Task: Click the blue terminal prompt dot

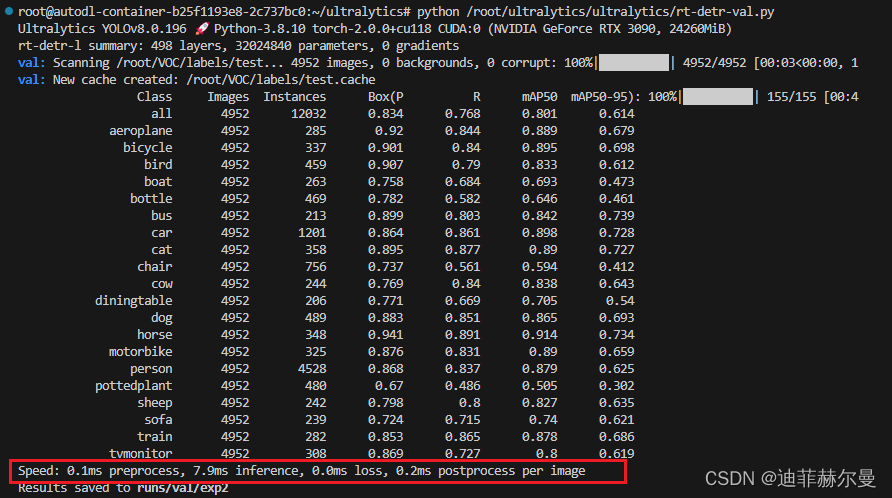Action: (9, 11)
